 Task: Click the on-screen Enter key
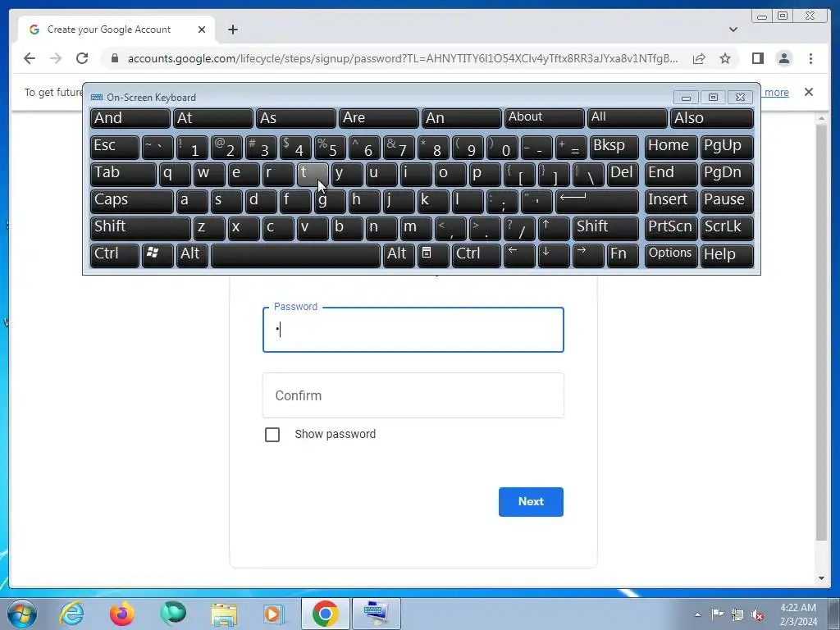[x=597, y=201]
